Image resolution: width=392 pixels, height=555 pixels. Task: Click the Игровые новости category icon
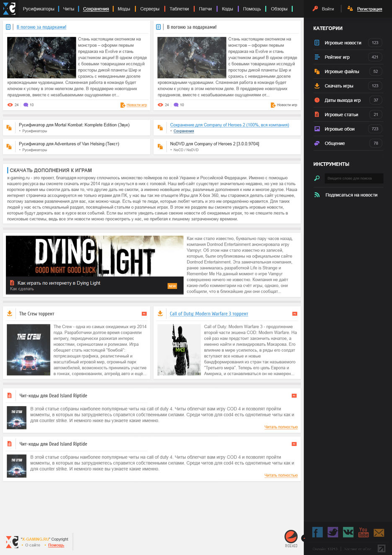[x=317, y=43]
